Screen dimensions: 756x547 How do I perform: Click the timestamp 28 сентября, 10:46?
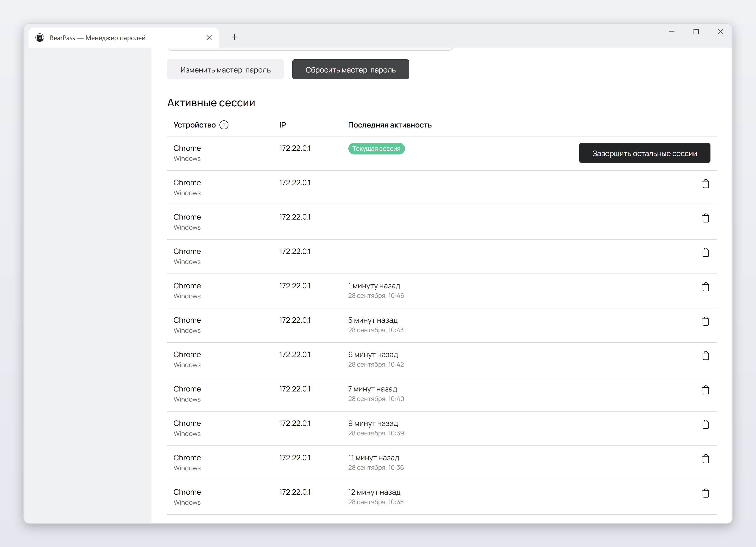376,296
